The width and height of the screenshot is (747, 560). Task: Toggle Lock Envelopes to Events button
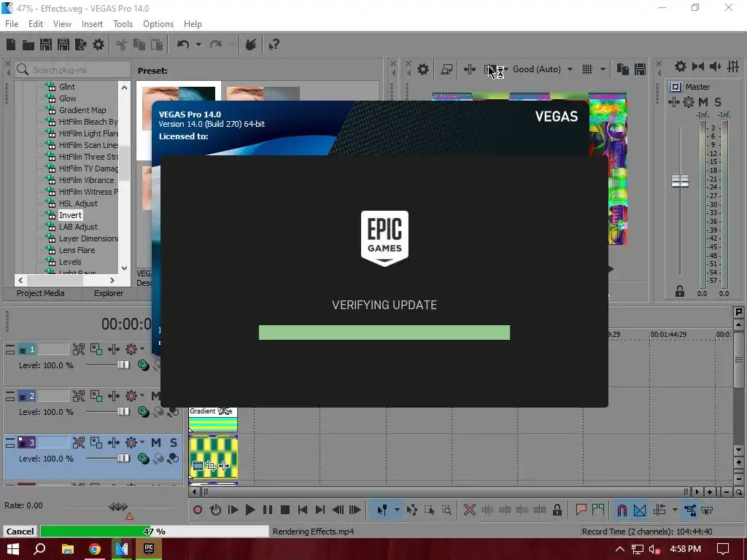(689, 510)
